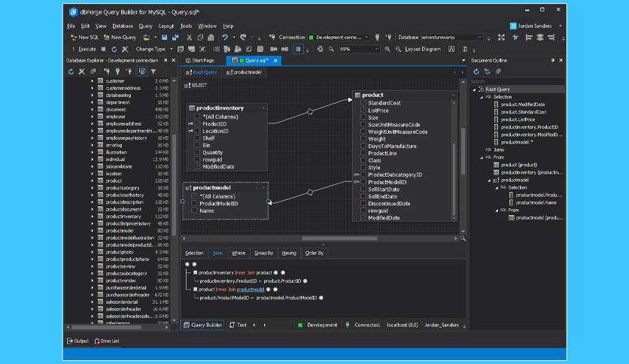This screenshot has width=629, height=364.
Task: Click the Paste icon in toolbar
Action: click(211, 38)
